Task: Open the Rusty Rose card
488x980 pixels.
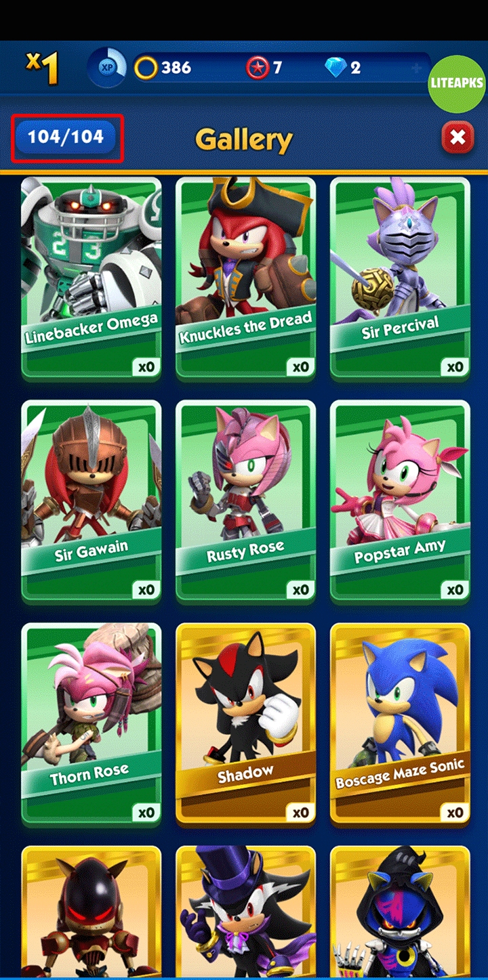Action: pos(245,501)
